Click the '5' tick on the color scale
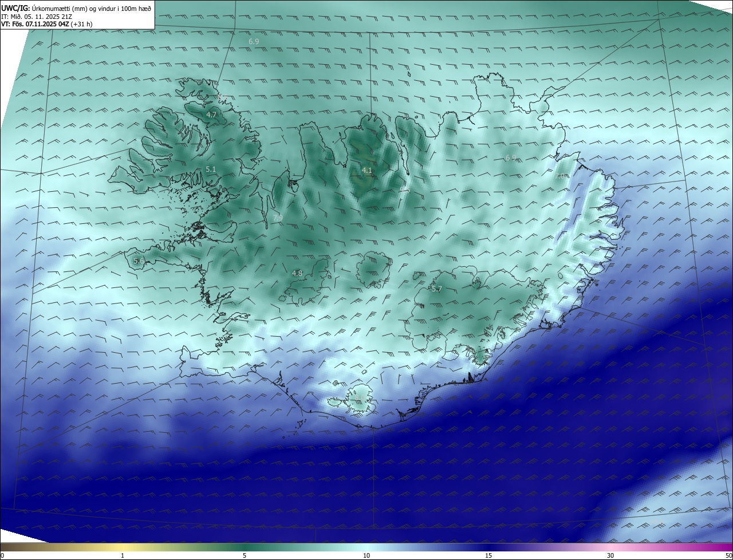This screenshot has width=733, height=560. pyautogui.click(x=245, y=555)
